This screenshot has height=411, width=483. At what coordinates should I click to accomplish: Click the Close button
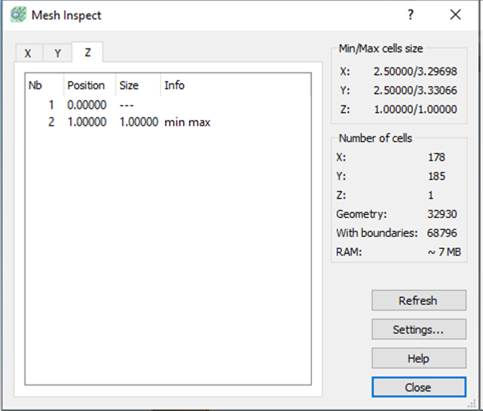click(419, 387)
